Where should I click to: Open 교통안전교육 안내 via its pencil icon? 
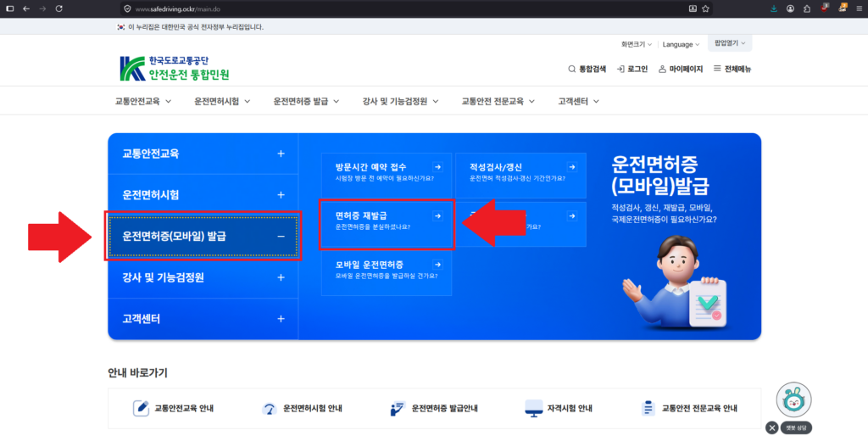[x=142, y=408]
